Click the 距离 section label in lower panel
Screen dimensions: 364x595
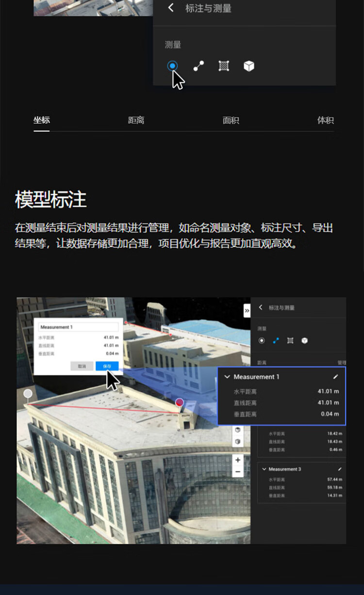[262, 362]
